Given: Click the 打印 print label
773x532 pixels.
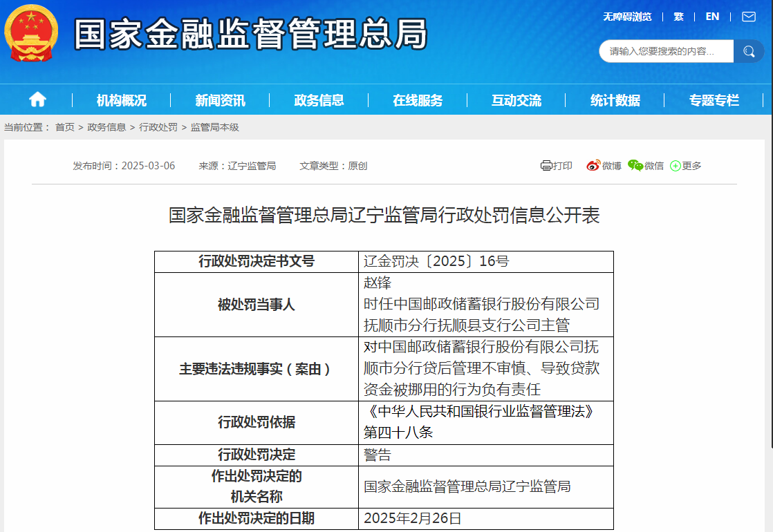Looking at the screenshot, I should click(563, 166).
